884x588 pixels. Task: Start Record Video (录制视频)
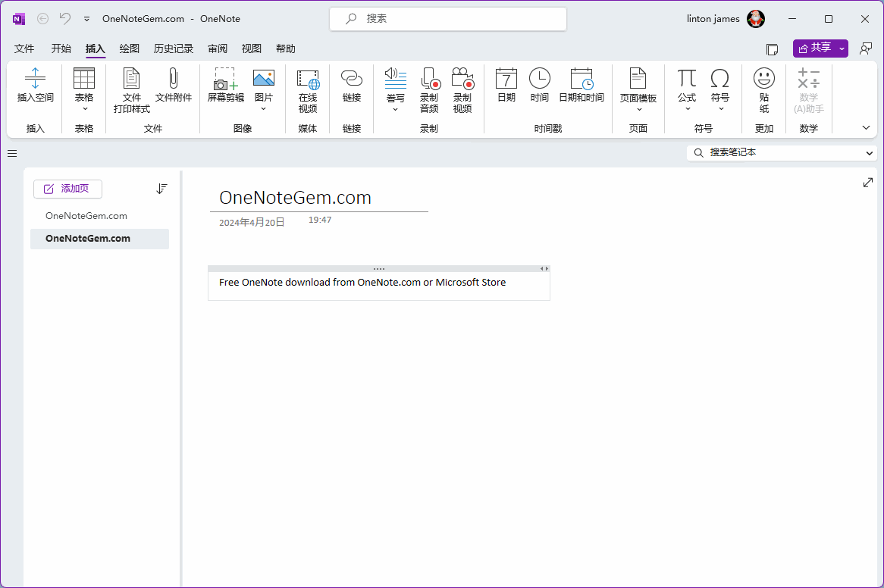462,79
